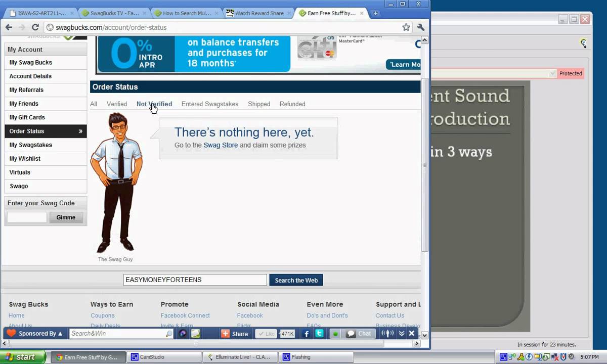
Task: Click the Citi balance transfer ad banner
Action: point(258,54)
